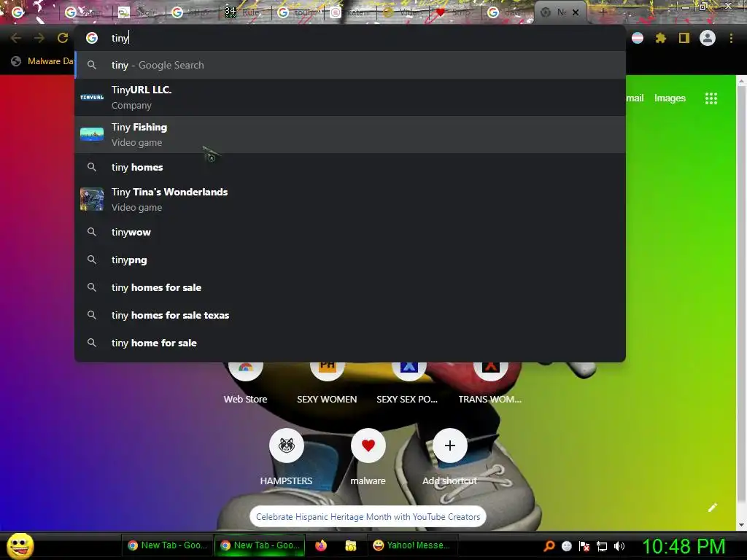Viewport: 747px width, 560px height.
Task: Switch to second New Tab taskbar button
Action: (260, 545)
